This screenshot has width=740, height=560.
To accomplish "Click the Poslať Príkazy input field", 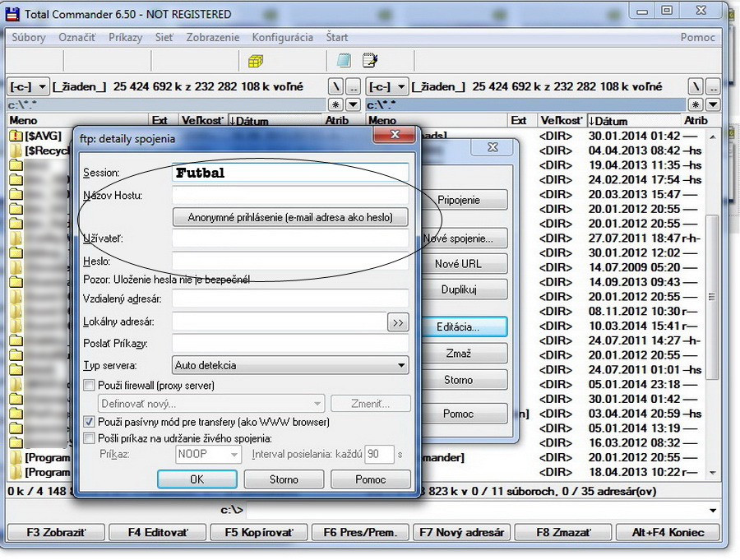I will tap(290, 343).
